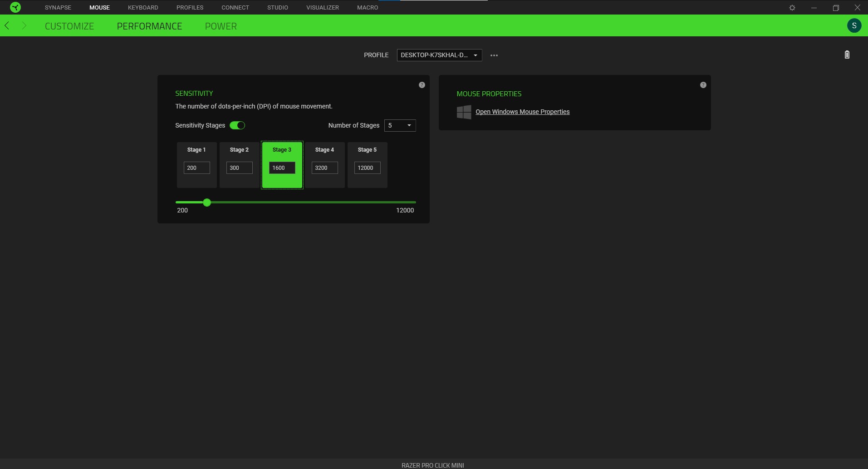Viewport: 868px width, 469px height.
Task: Click the forward navigation arrow
Action: click(x=24, y=26)
